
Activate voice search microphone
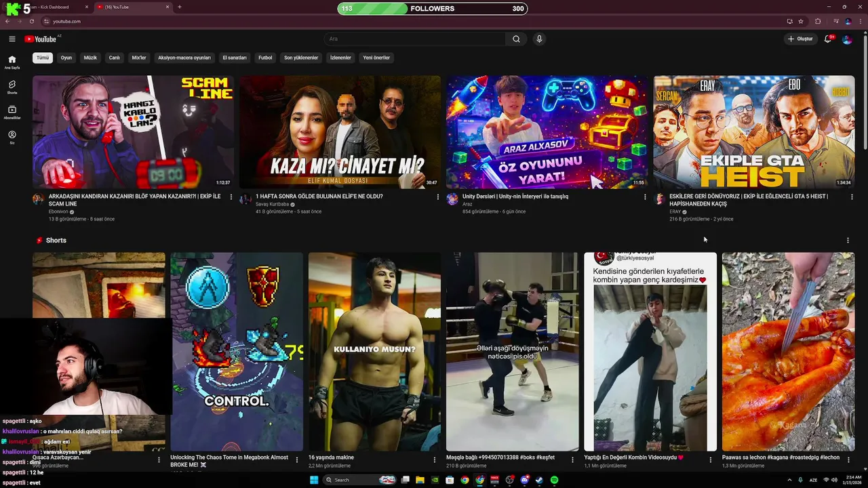click(539, 39)
